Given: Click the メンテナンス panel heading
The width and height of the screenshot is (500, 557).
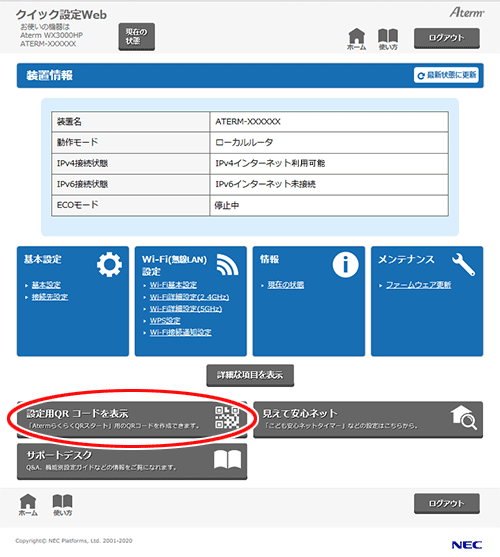Looking at the screenshot, I should [x=406, y=259].
